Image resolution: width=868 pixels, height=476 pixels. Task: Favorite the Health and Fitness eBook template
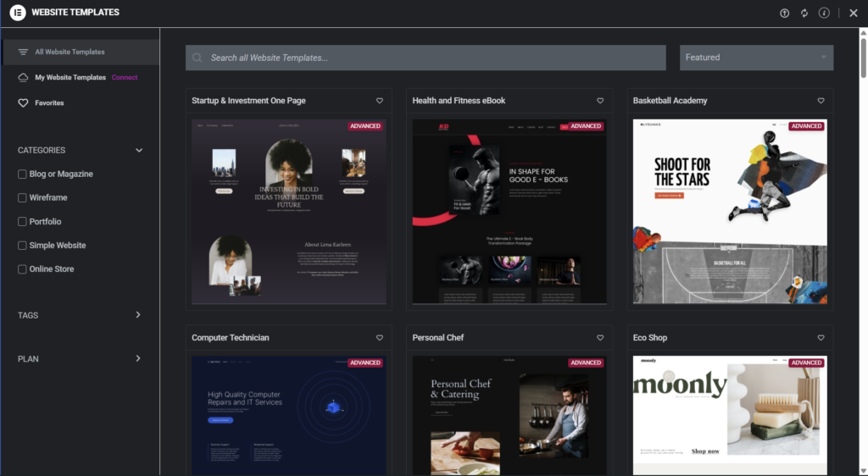[600, 101]
